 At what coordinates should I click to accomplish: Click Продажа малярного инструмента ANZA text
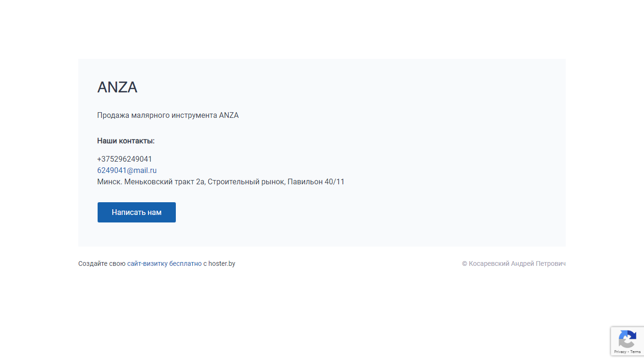coord(168,115)
